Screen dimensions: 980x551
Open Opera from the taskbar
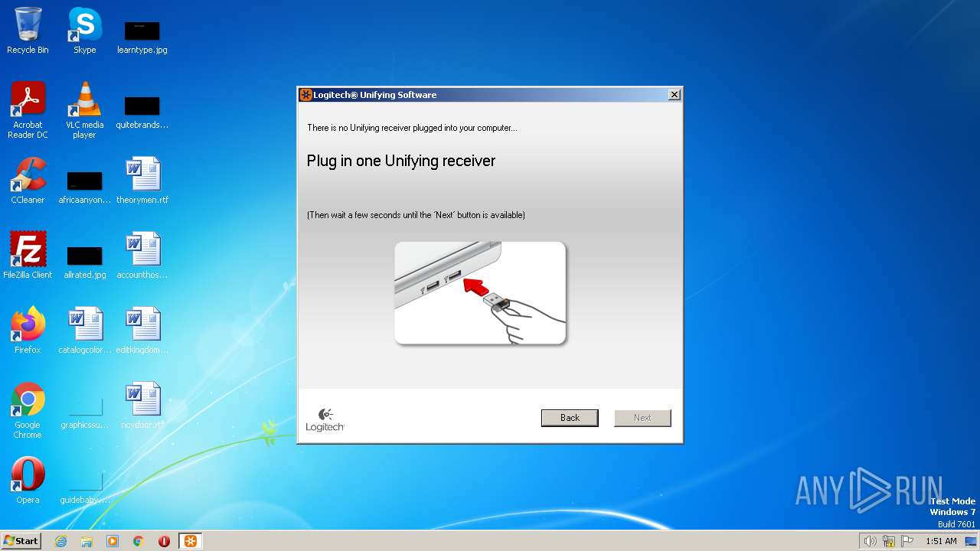tap(164, 541)
